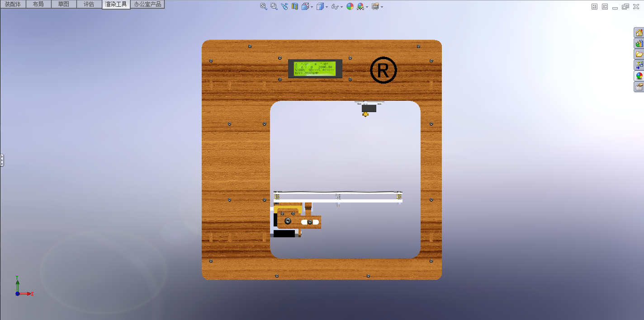Toggle RealView graphics with the checkered sphere icon

click(360, 6)
